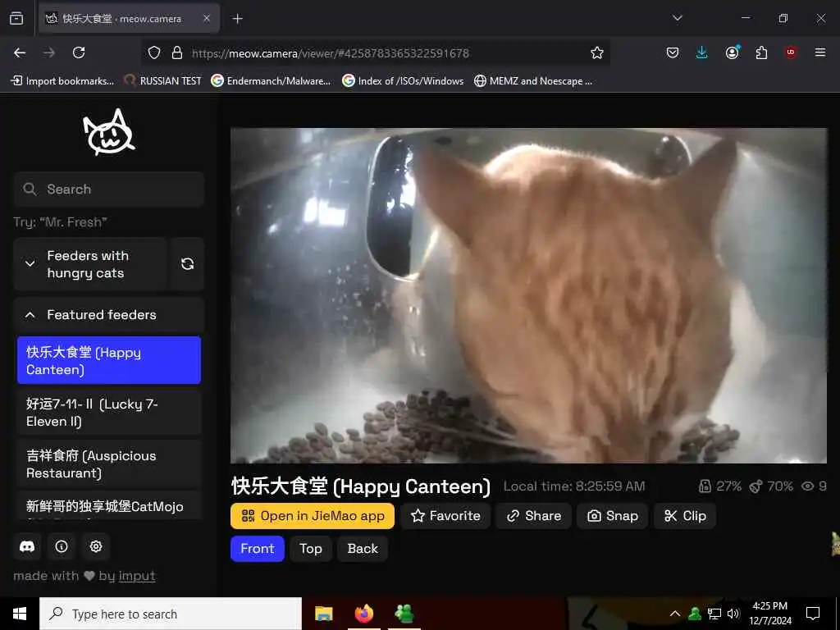Select the CatMojo feeder entry
The width and height of the screenshot is (840, 630).
point(109,505)
